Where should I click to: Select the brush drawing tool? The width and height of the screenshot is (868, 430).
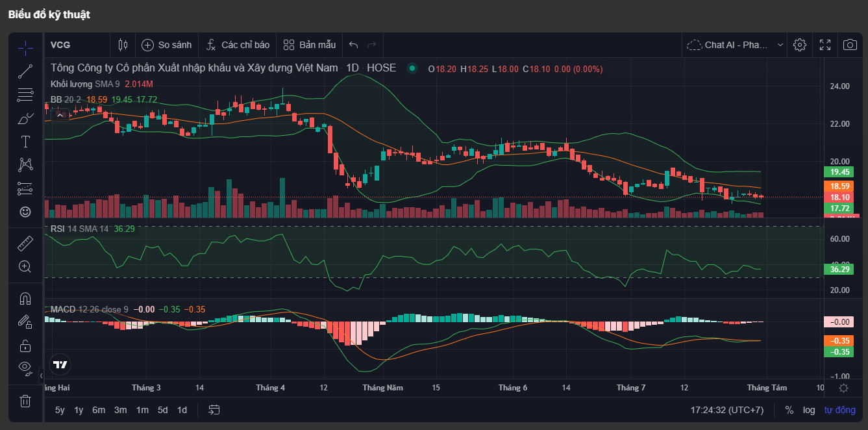[25, 118]
